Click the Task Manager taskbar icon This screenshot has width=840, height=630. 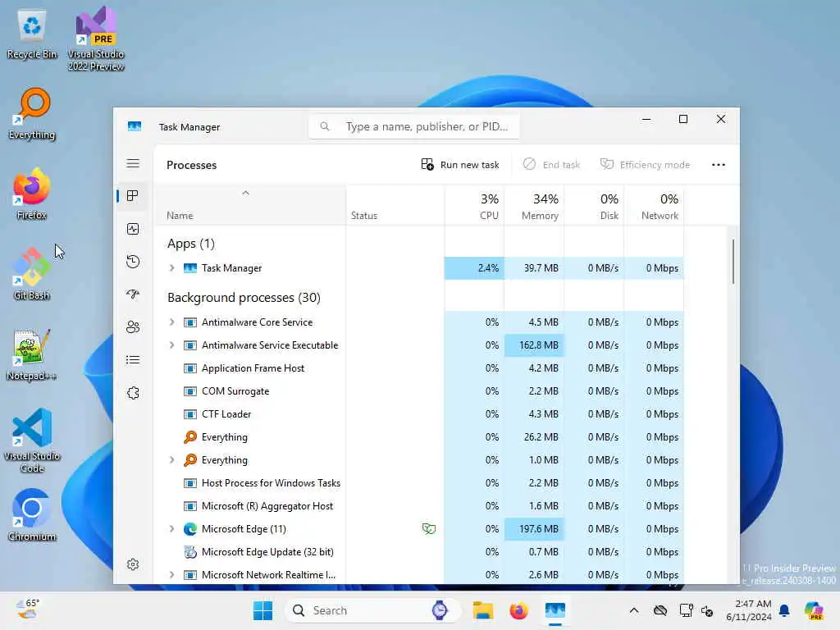tap(555, 610)
